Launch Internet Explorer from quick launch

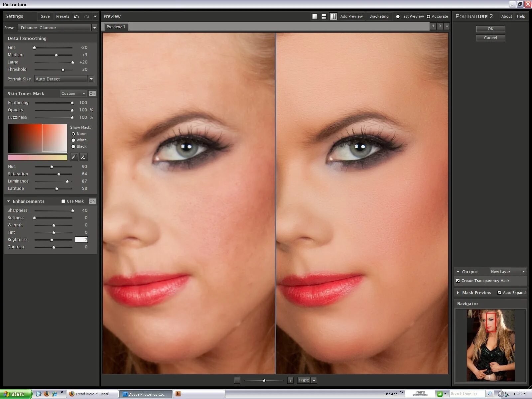55,394
